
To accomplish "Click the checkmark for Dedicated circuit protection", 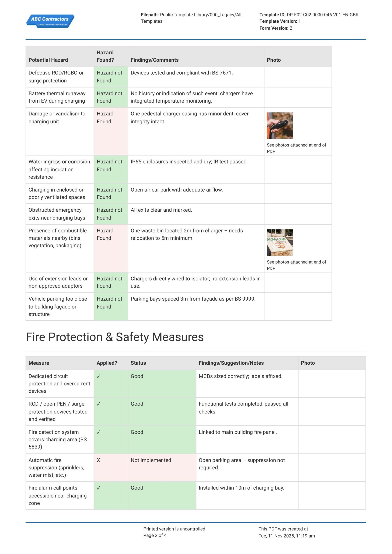I will pyautogui.click(x=98, y=376).
